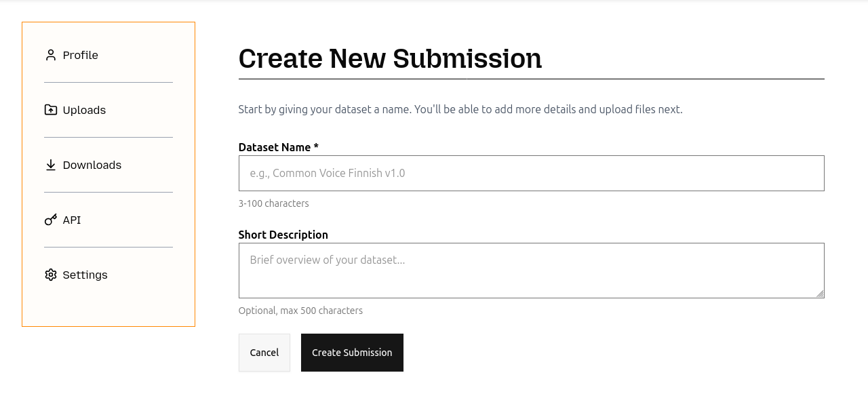Click the Settings gear icon
Image resolution: width=868 pixels, height=415 pixels.
pos(51,275)
